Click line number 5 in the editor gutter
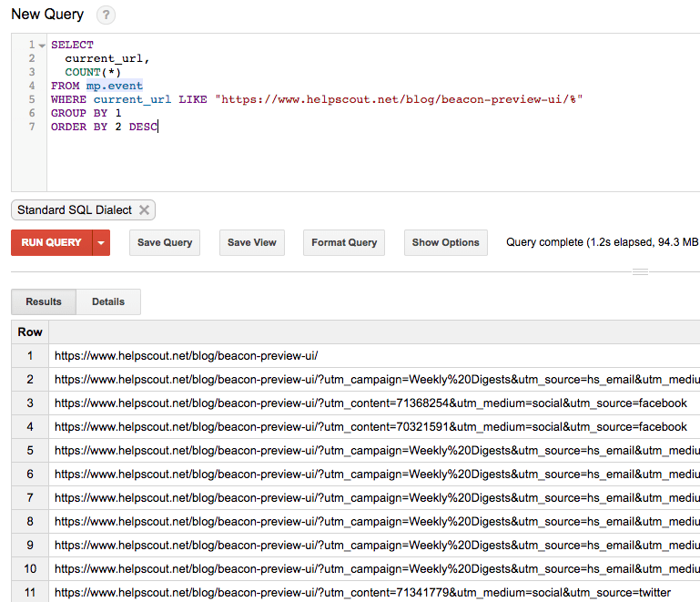This screenshot has width=700, height=602. (x=32, y=99)
